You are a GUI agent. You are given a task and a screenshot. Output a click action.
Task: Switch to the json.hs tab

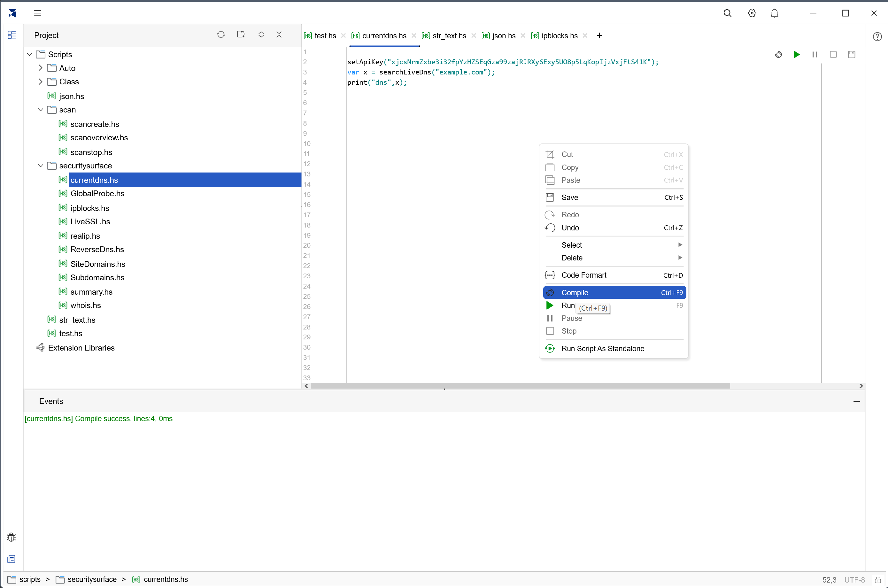tap(499, 35)
